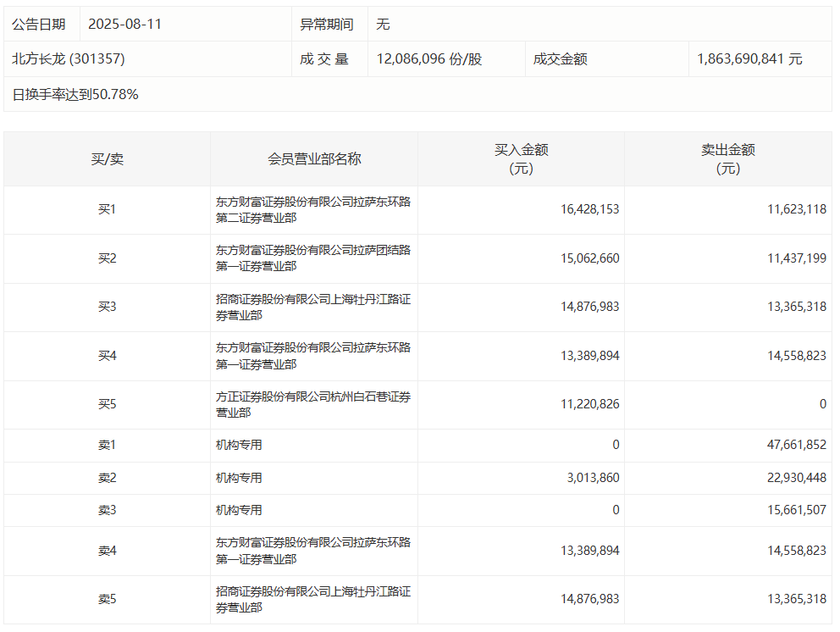This screenshot has height=632, width=840.
Task: Select sell amount 11,623,118
Action: tap(797, 209)
